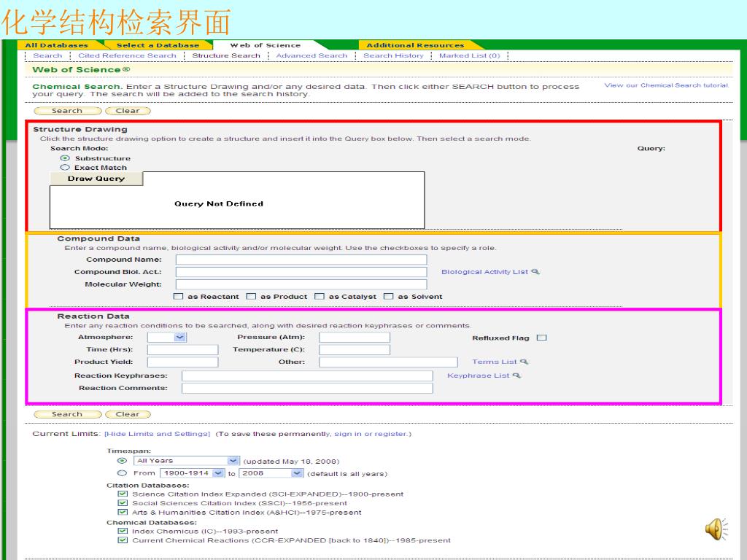Screen dimensions: 747x560
Task: Select the Exact Match search mode
Action: click(x=65, y=168)
